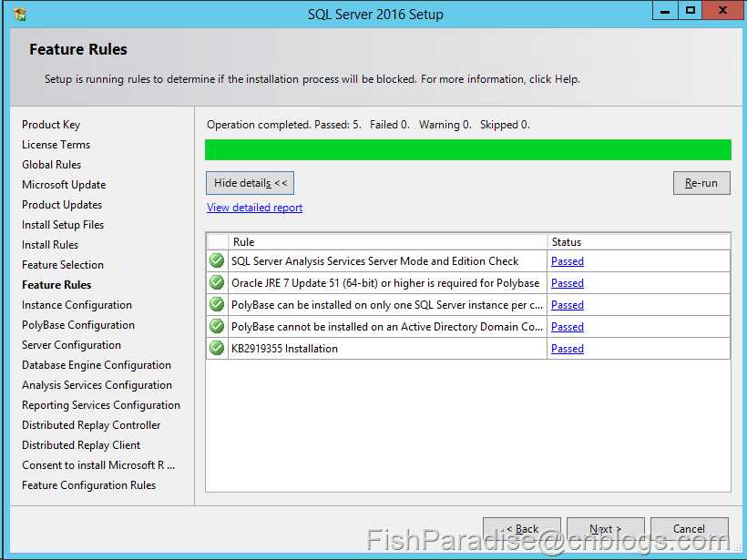
Task: Select PolyBase Configuration step in sidebar
Action: click(x=78, y=325)
